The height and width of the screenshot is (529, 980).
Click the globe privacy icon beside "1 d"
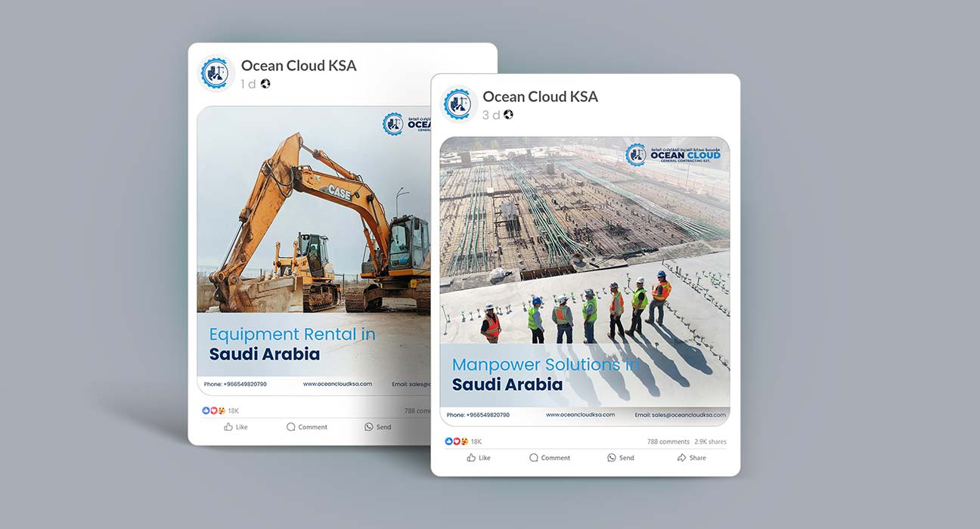[265, 84]
